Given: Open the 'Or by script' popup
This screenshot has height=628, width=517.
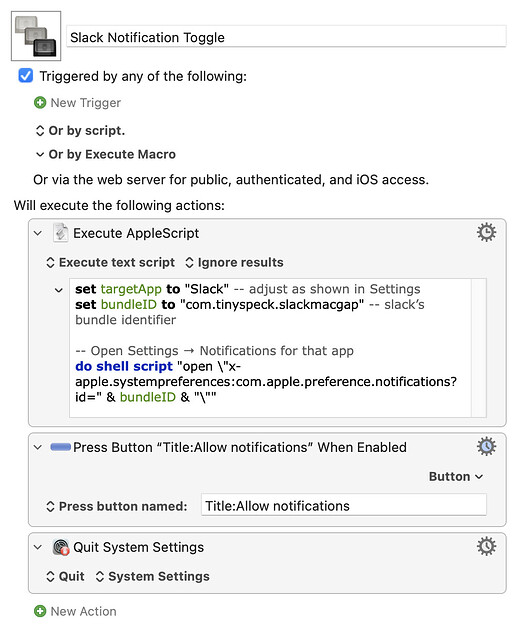Looking at the screenshot, I should (x=80, y=131).
